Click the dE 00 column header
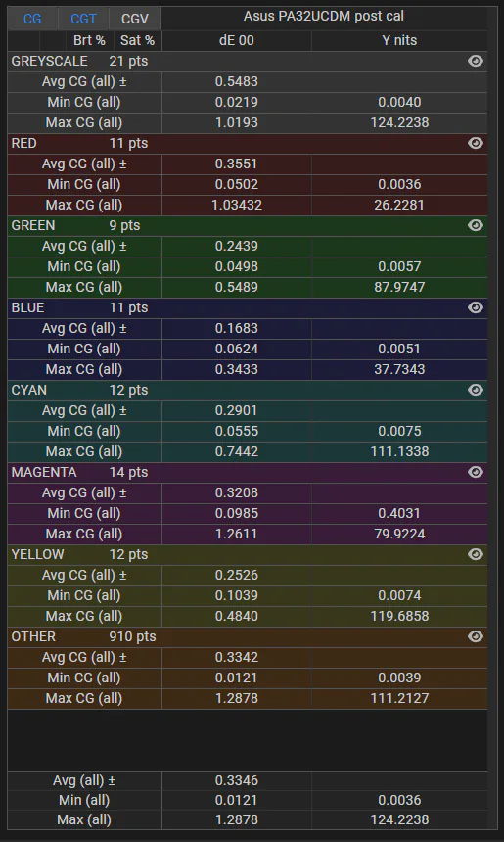 237,41
